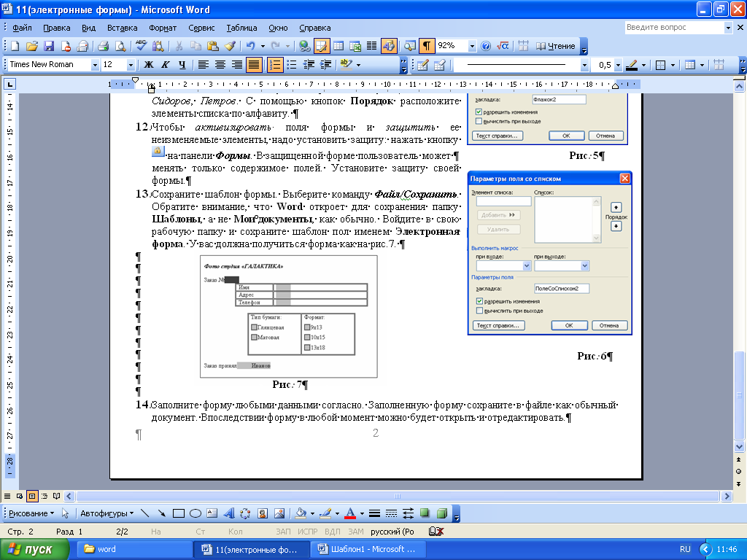Toggle the show/hide paragraph marks ¶ button

(x=427, y=46)
